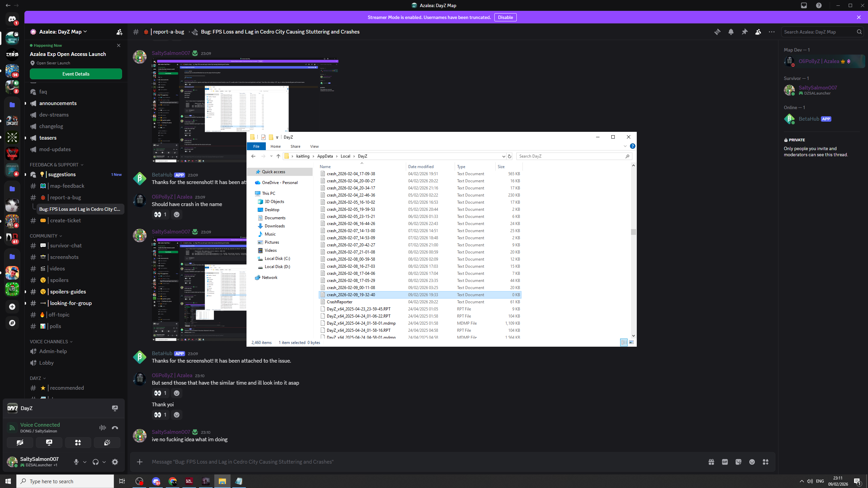Image resolution: width=868 pixels, height=488 pixels.
Task: Open the pinned messages icon
Action: [x=745, y=32]
